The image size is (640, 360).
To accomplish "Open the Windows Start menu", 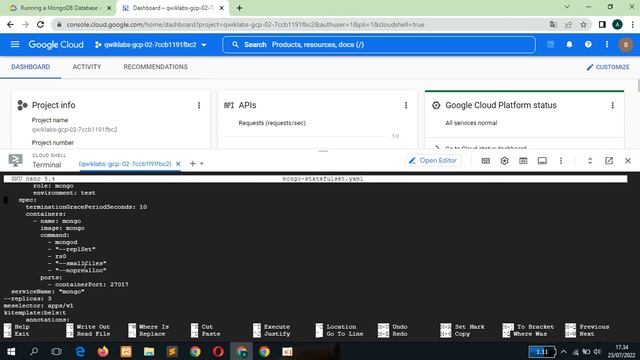I will (11, 351).
